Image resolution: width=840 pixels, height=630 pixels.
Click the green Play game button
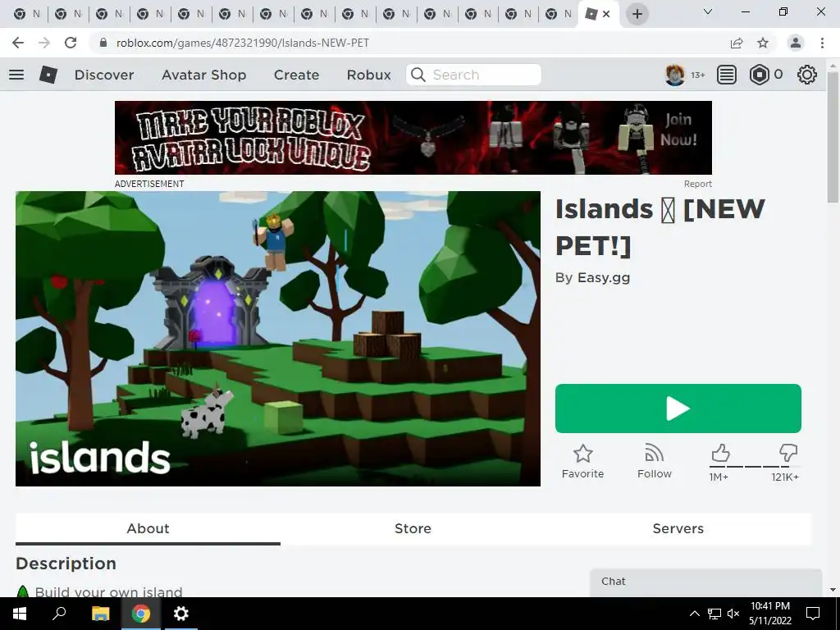point(678,409)
